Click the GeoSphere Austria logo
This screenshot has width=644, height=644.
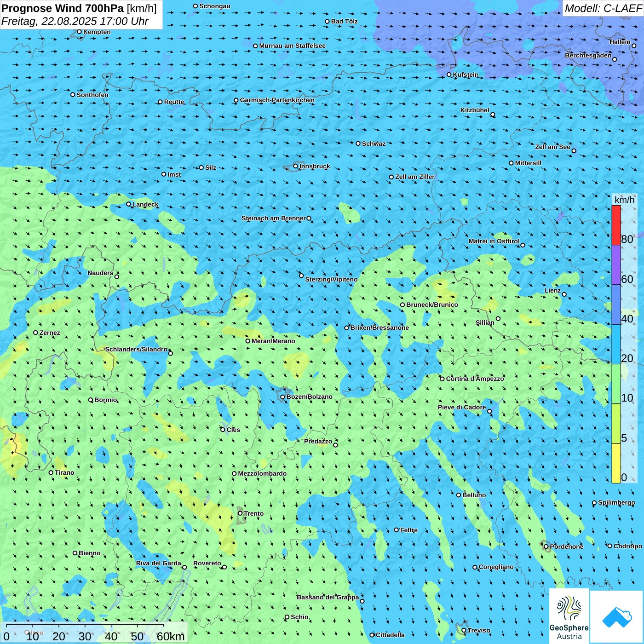pos(569,616)
